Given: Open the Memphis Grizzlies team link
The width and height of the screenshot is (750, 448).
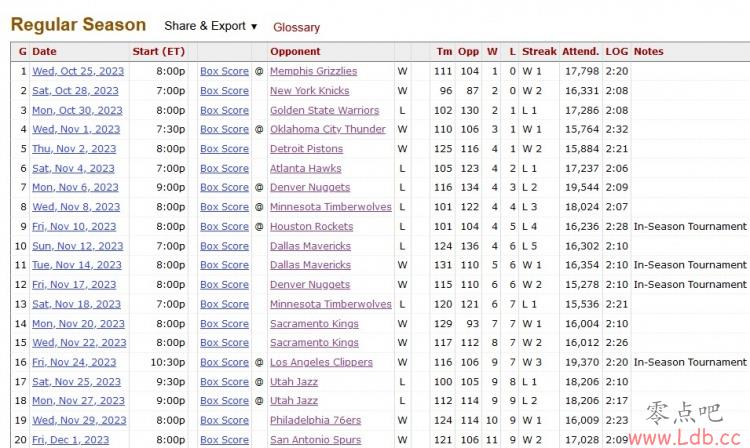Looking at the screenshot, I should click(x=313, y=71).
